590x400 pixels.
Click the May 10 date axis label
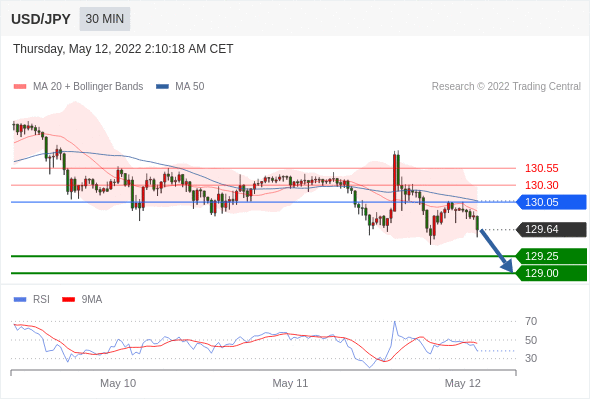pos(118,383)
